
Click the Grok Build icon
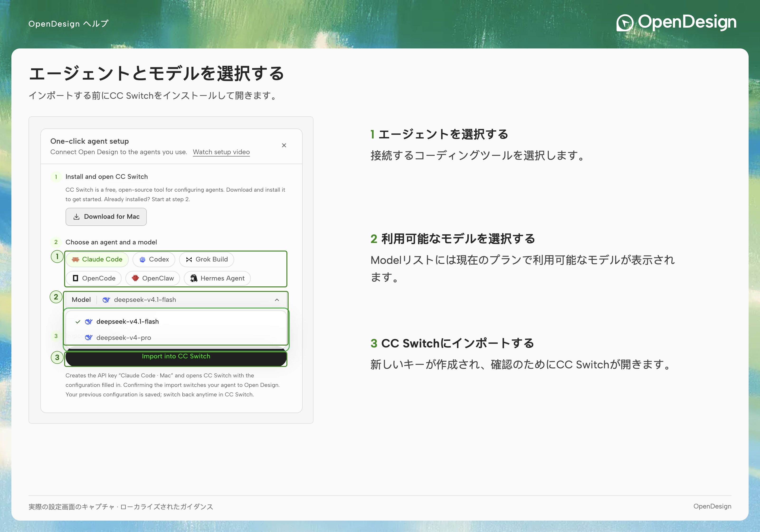click(189, 260)
